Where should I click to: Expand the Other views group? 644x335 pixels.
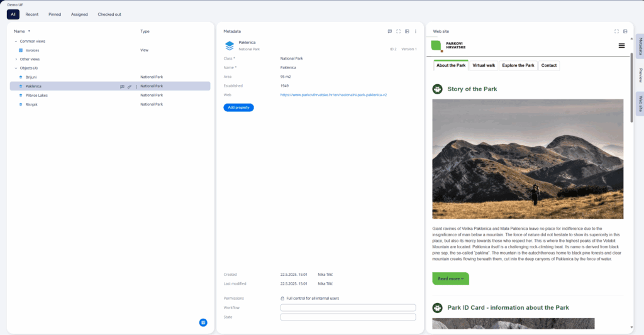16,59
